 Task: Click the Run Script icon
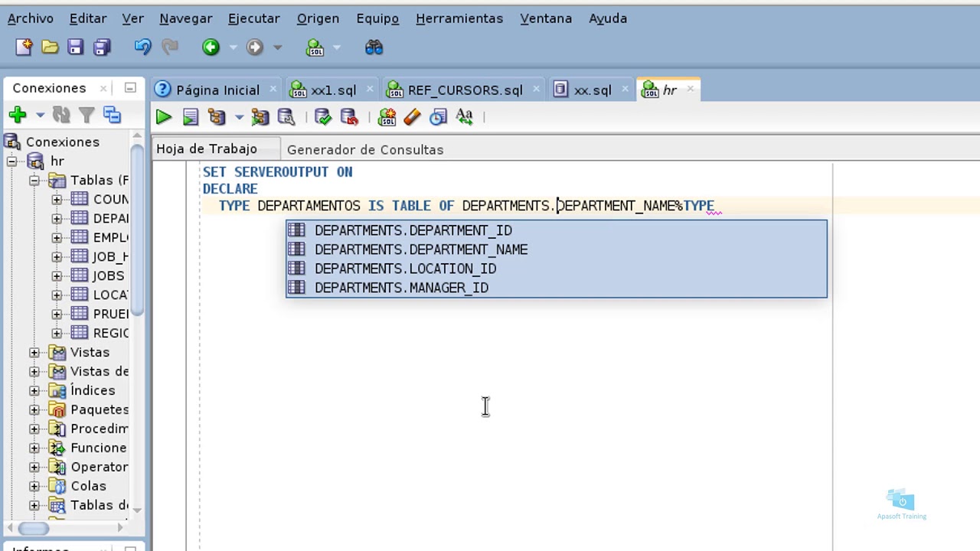pyautogui.click(x=191, y=117)
